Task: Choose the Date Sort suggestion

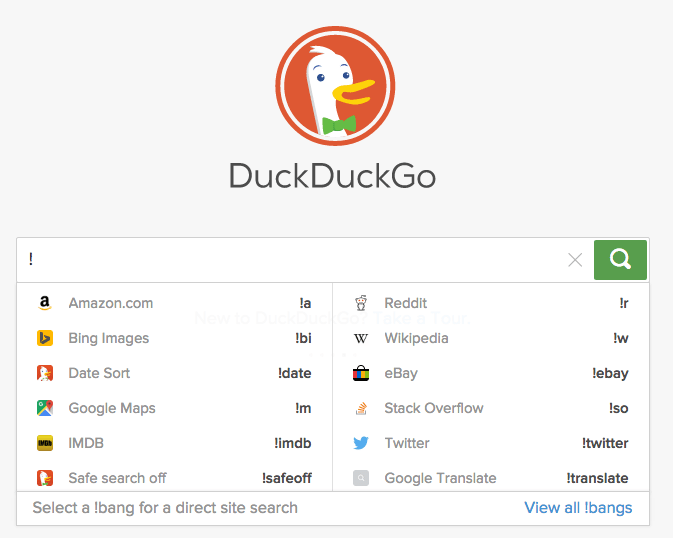Action: pos(175,373)
